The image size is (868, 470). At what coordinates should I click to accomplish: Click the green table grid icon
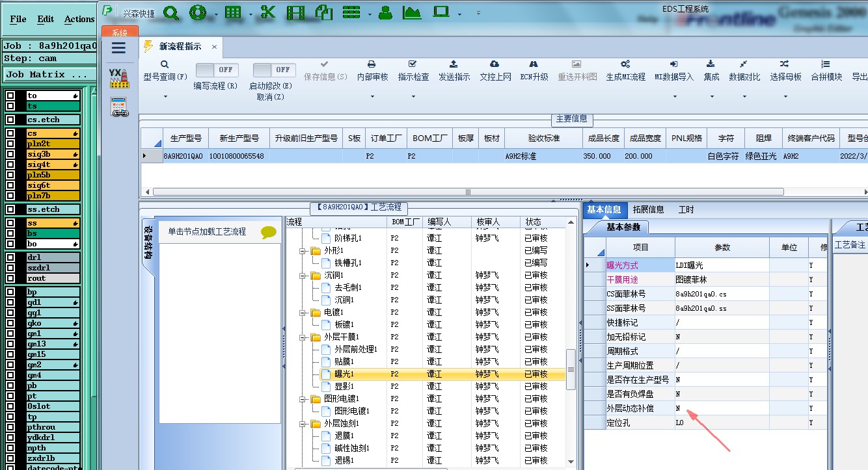233,12
